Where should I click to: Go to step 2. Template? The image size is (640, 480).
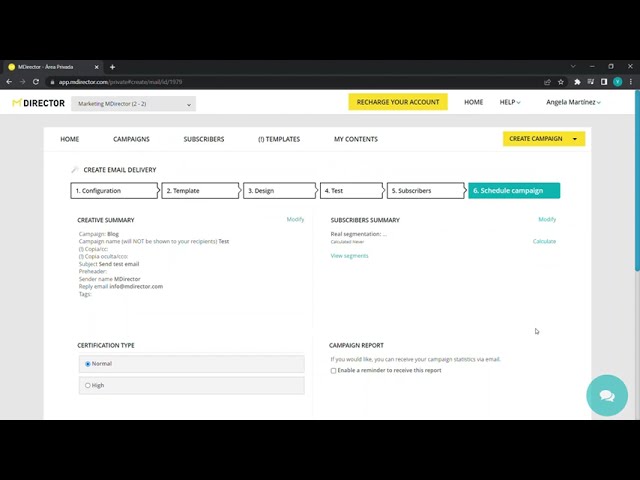coord(200,191)
